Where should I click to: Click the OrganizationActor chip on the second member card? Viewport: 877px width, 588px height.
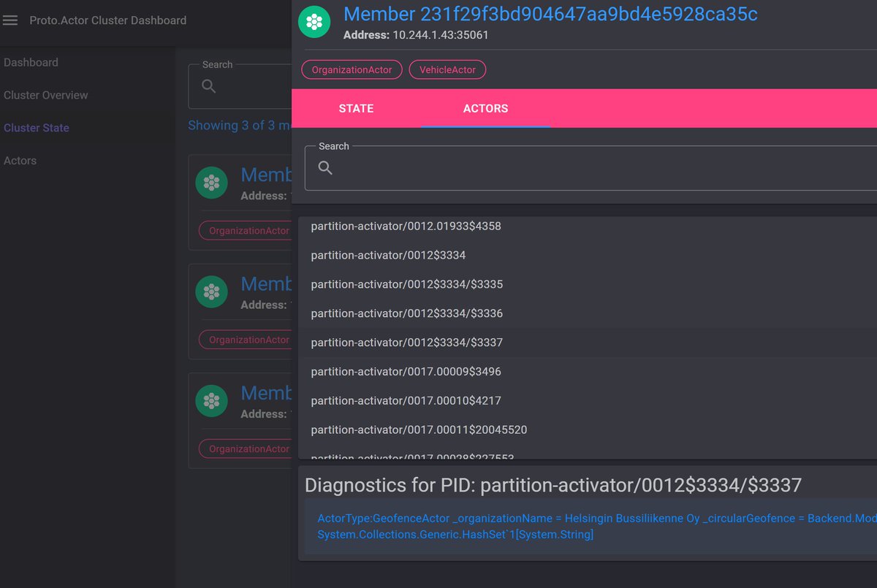click(246, 340)
